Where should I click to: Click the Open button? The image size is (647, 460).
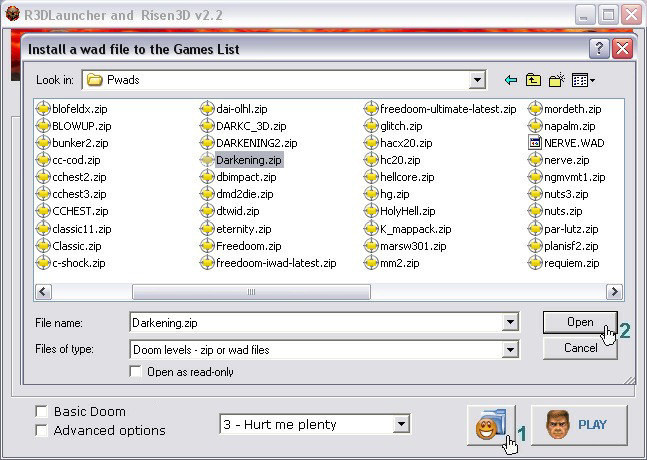580,322
